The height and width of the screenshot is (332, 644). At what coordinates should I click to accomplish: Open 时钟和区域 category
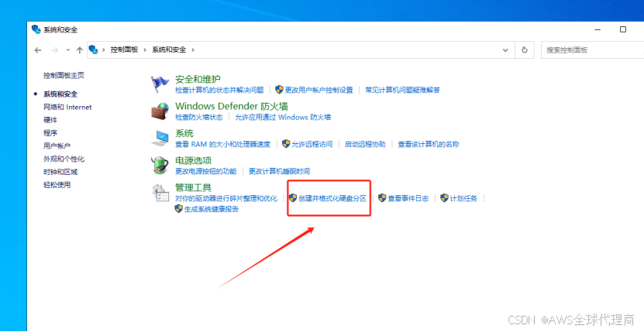60,172
